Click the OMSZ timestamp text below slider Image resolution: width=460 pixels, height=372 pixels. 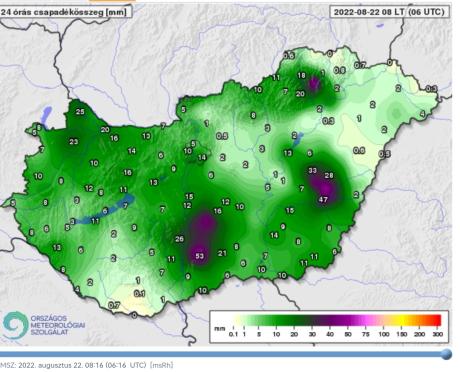pyautogui.click(x=87, y=365)
